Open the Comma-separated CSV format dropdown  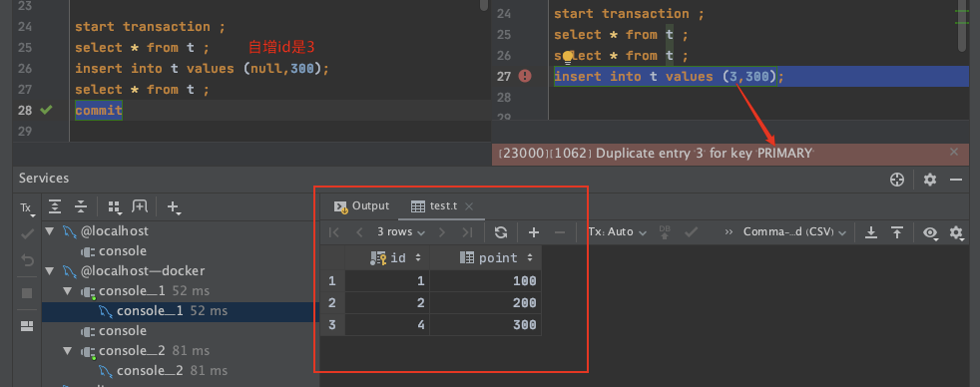point(794,232)
